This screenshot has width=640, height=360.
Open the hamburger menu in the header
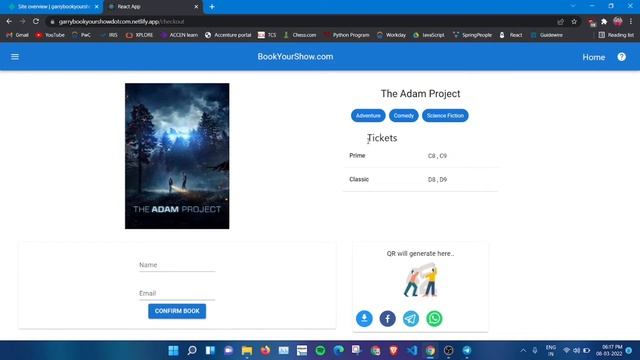point(15,57)
